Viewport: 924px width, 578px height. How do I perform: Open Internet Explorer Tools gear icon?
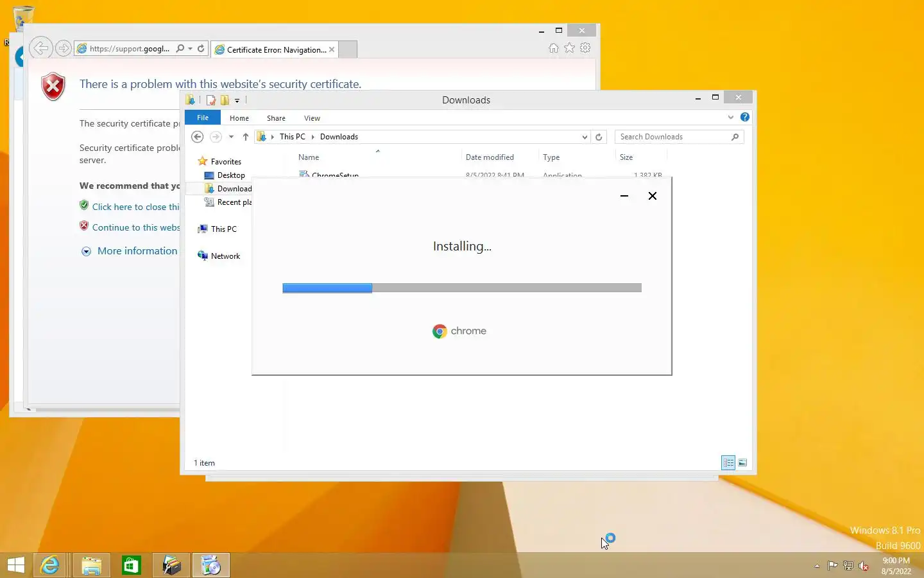click(585, 48)
